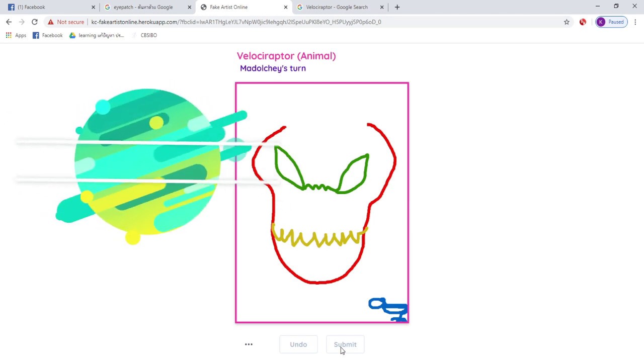
Task: Close the Velociraptor search tab
Action: pos(382,7)
